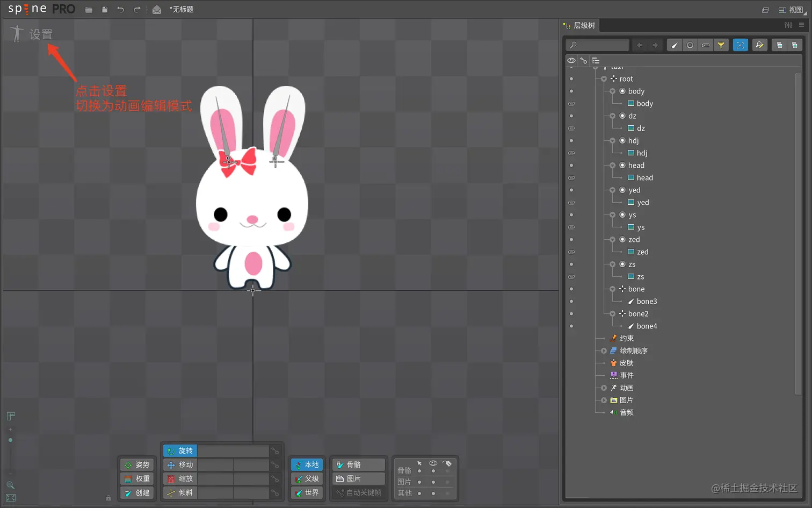Click the expand all tree icon
The image size is (812, 508).
tap(795, 45)
